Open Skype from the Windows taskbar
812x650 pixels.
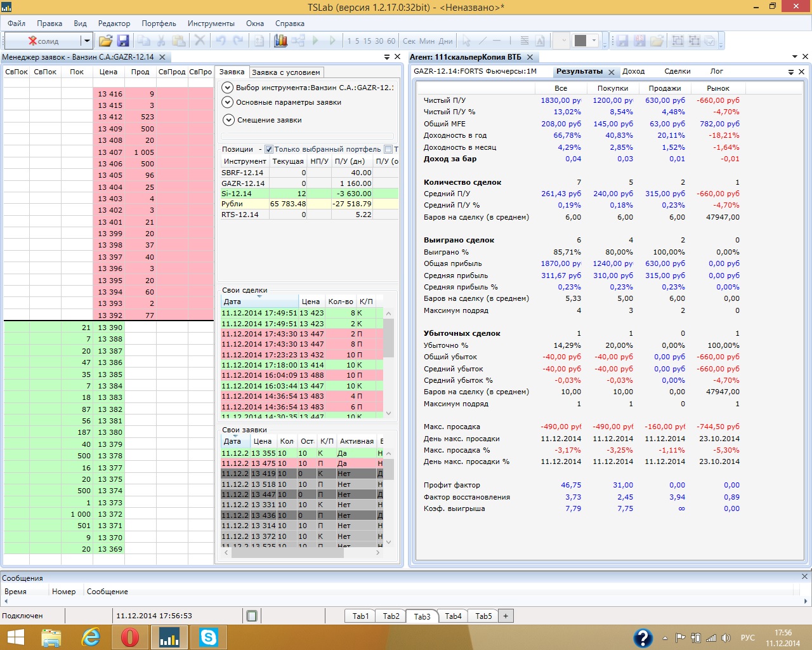tap(208, 637)
